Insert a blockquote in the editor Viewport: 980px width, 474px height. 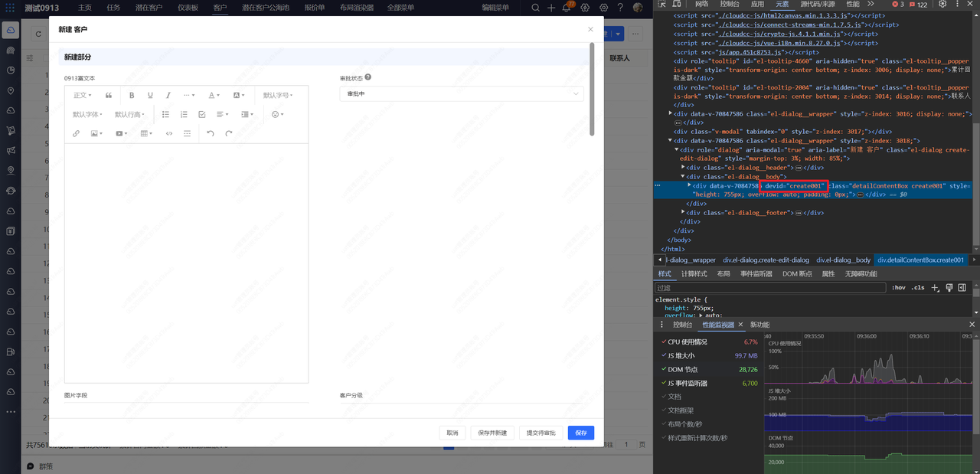coord(109,96)
